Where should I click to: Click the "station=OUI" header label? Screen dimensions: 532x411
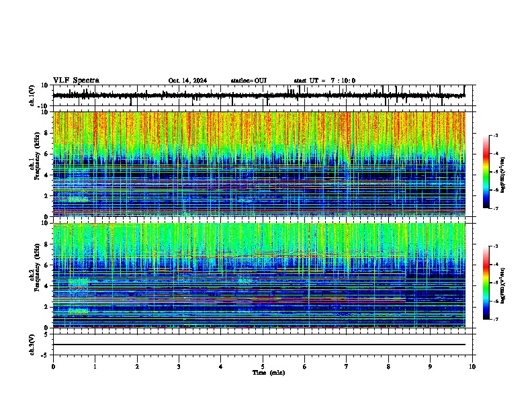[x=249, y=81]
